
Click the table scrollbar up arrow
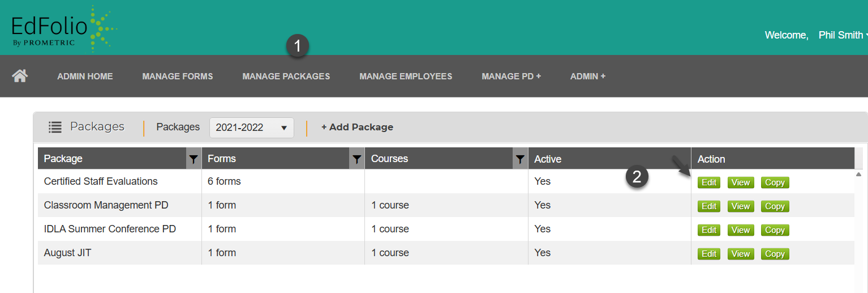point(858,175)
